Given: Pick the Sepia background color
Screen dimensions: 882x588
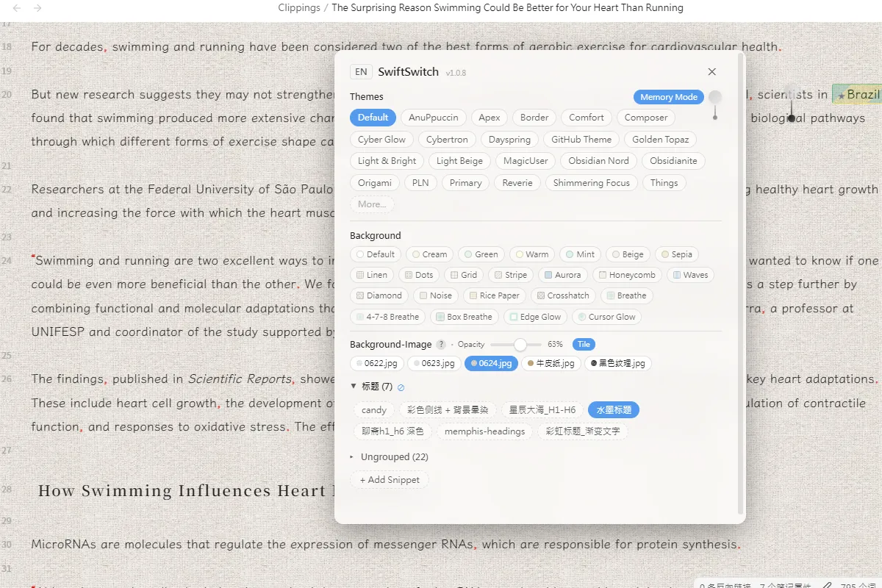Looking at the screenshot, I should [676, 254].
